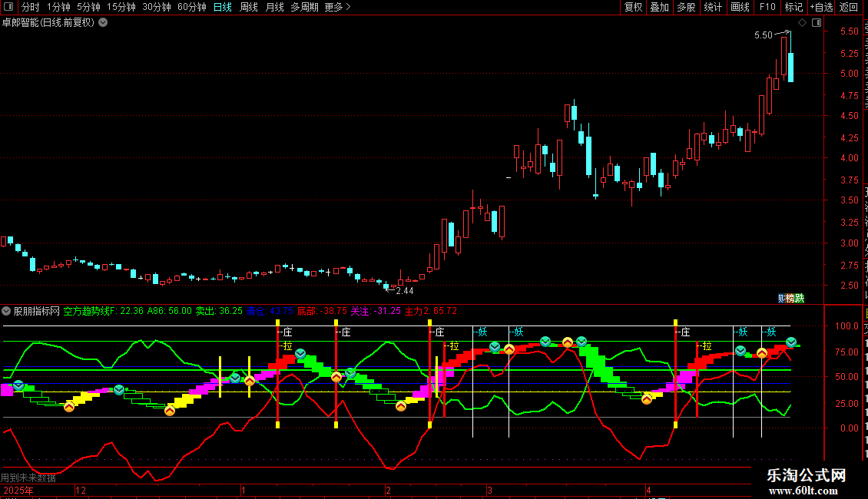Click the leftmost 庄 signal label
Viewport: 868px width, 499px height.
click(x=287, y=332)
